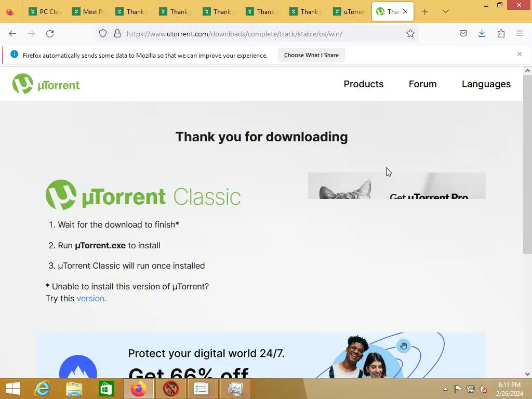View site security via padlock icon

point(117,34)
